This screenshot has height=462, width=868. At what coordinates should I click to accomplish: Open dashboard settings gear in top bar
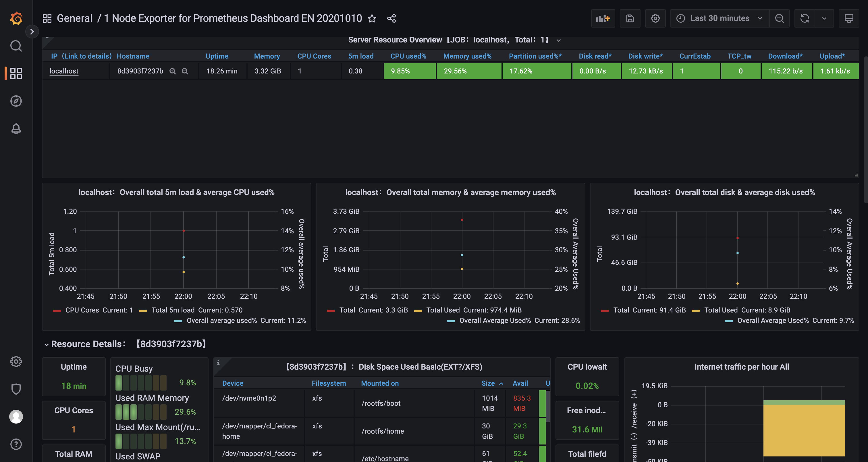coord(655,18)
